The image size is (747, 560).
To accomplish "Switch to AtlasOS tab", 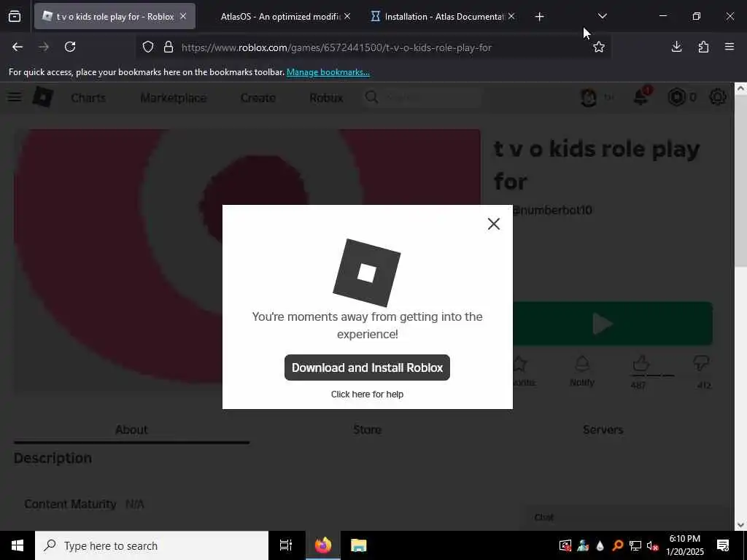I will point(280,17).
